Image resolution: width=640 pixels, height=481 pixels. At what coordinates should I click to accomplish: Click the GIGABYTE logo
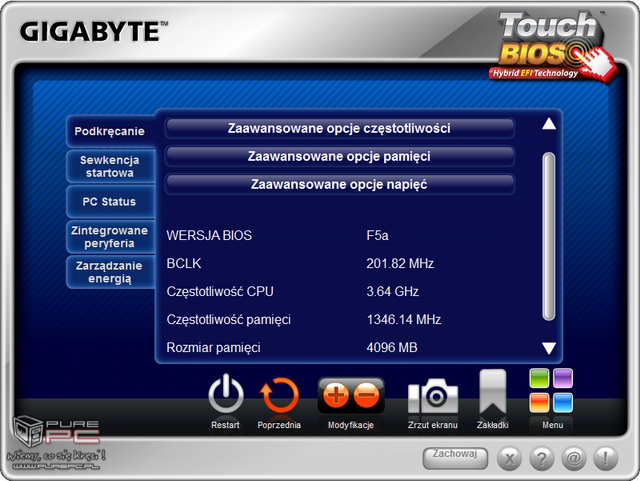(x=94, y=32)
